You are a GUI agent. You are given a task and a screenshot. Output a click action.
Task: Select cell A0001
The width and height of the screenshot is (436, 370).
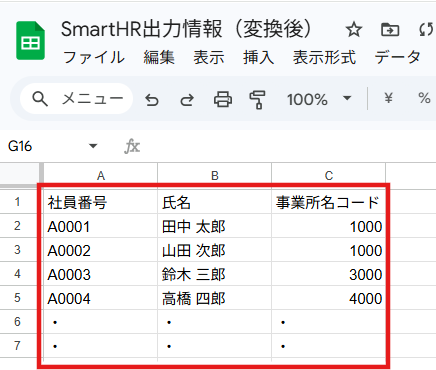[x=101, y=226]
